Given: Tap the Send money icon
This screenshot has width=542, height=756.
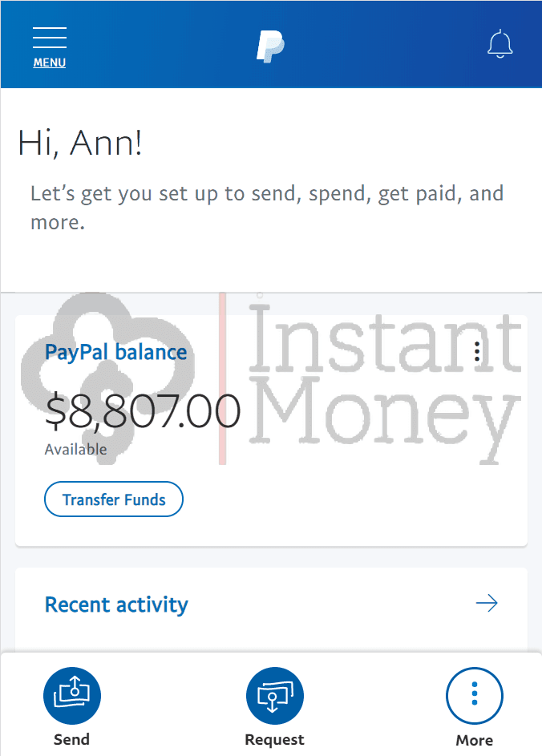Looking at the screenshot, I should pos(72,695).
